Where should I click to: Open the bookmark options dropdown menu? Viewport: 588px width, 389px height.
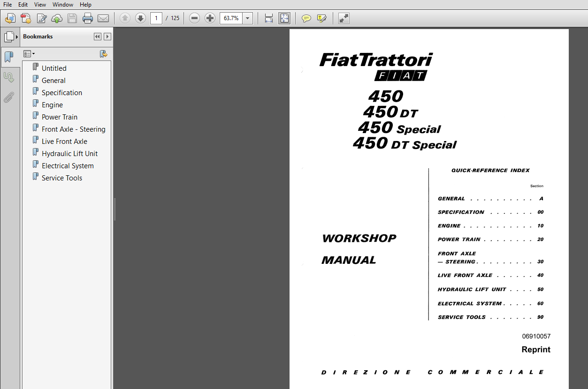[x=29, y=54]
